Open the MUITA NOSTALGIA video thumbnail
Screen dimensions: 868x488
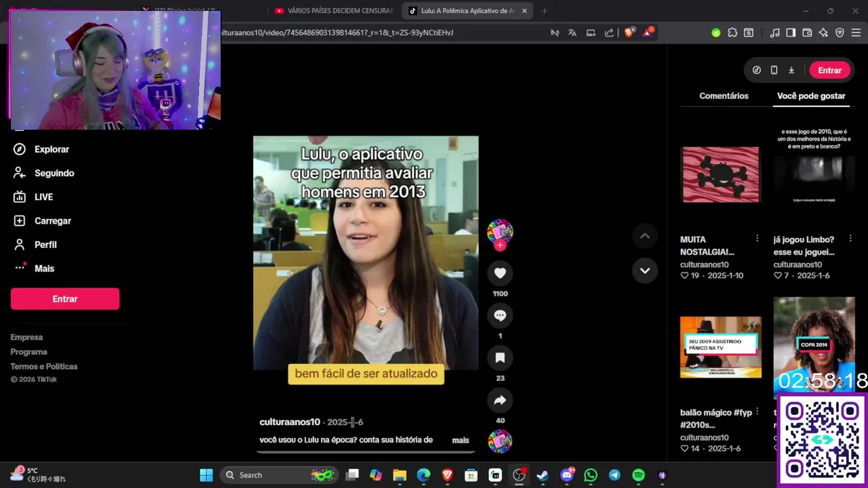[720, 174]
